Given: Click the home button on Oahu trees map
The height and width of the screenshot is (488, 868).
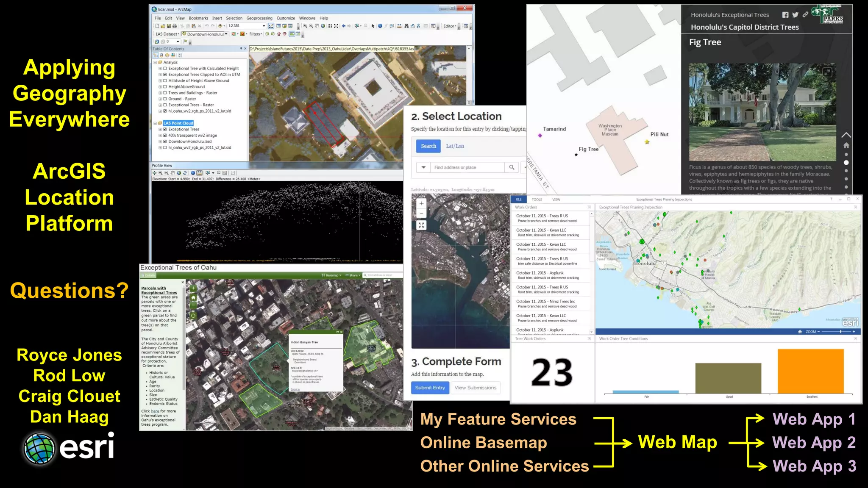Looking at the screenshot, I should 193,297.
